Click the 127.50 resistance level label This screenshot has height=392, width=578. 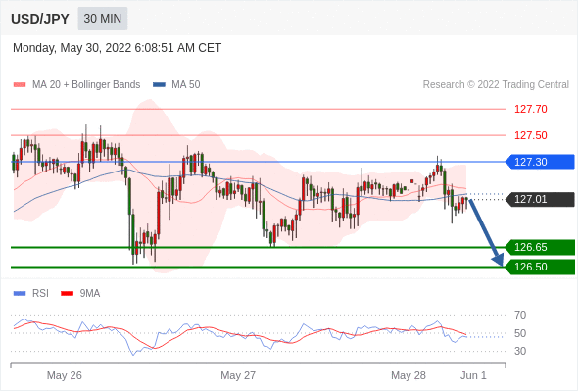(531, 135)
